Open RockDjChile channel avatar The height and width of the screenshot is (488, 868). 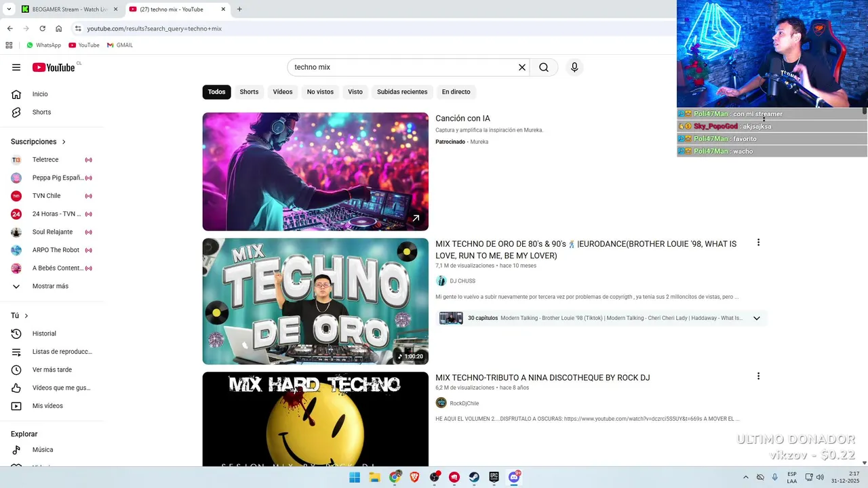tap(441, 403)
